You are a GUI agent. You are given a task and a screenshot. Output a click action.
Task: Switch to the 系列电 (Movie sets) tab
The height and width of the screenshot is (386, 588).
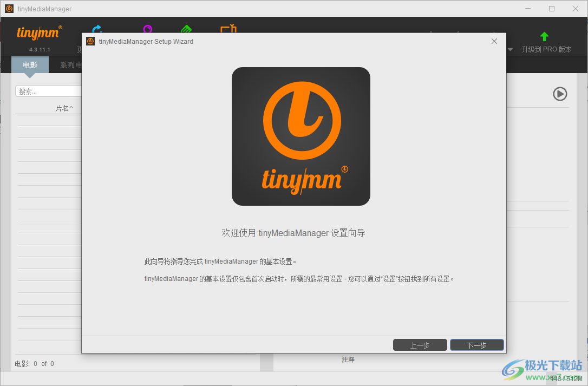pyautogui.click(x=71, y=65)
